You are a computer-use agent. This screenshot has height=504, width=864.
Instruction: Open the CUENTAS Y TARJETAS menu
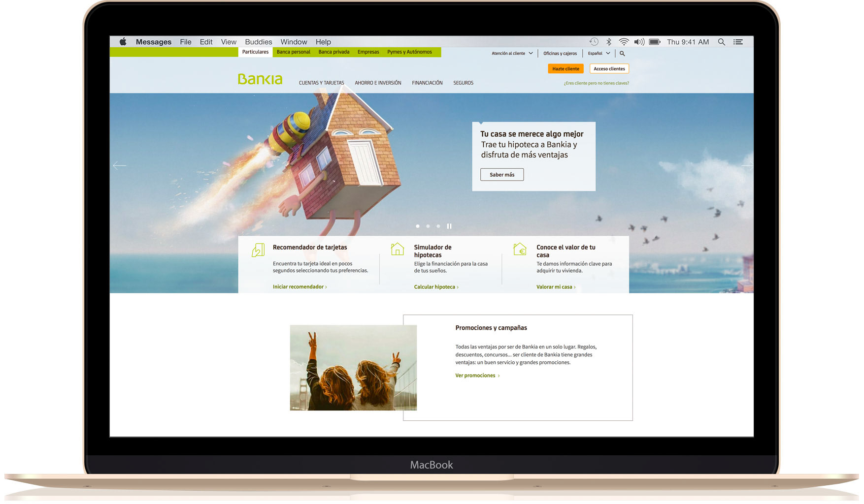point(321,83)
